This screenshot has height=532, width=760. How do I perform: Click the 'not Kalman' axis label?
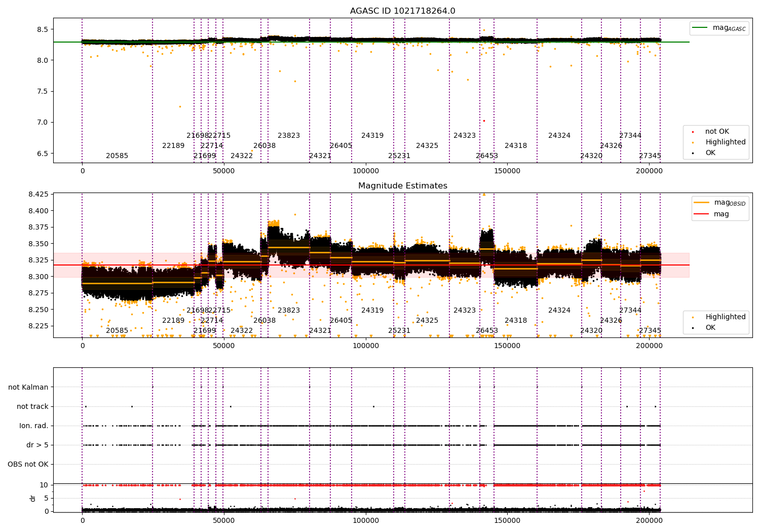(28, 387)
